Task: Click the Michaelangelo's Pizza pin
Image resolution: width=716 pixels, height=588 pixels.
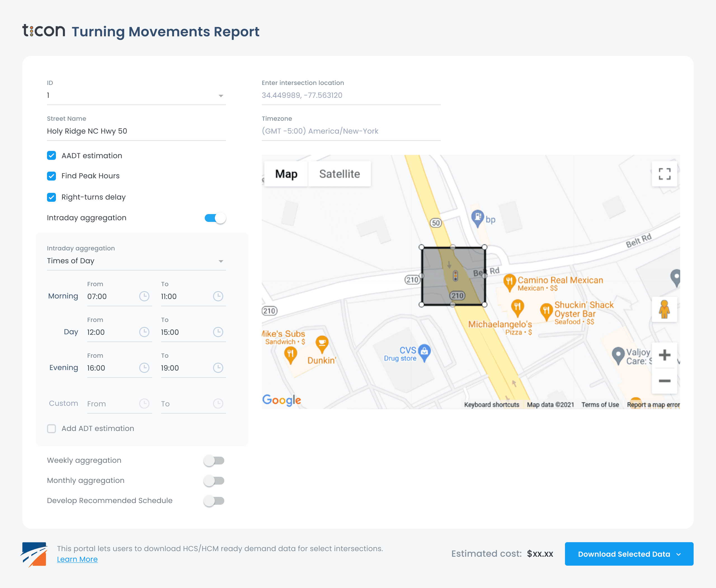Action: 517,308
